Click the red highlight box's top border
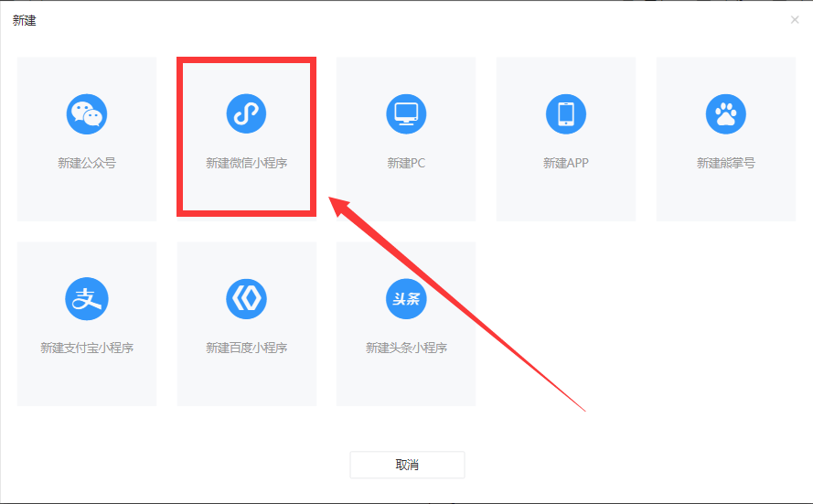The image size is (813, 504). (246, 60)
